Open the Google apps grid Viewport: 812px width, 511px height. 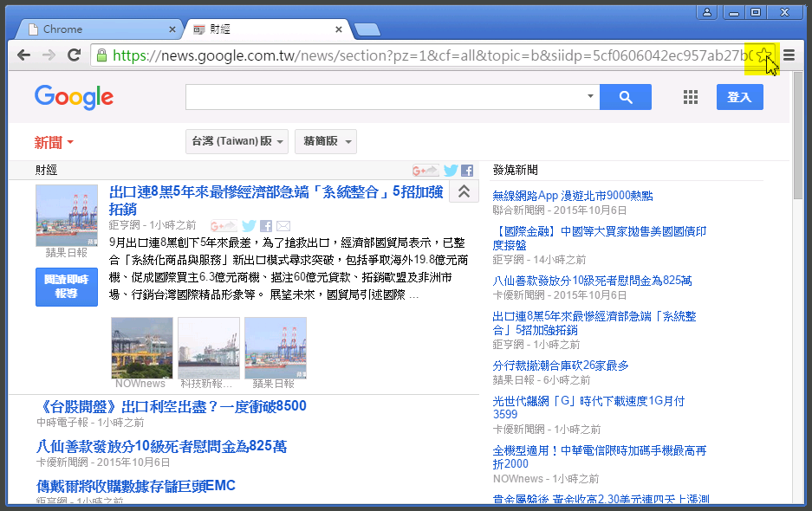click(691, 97)
